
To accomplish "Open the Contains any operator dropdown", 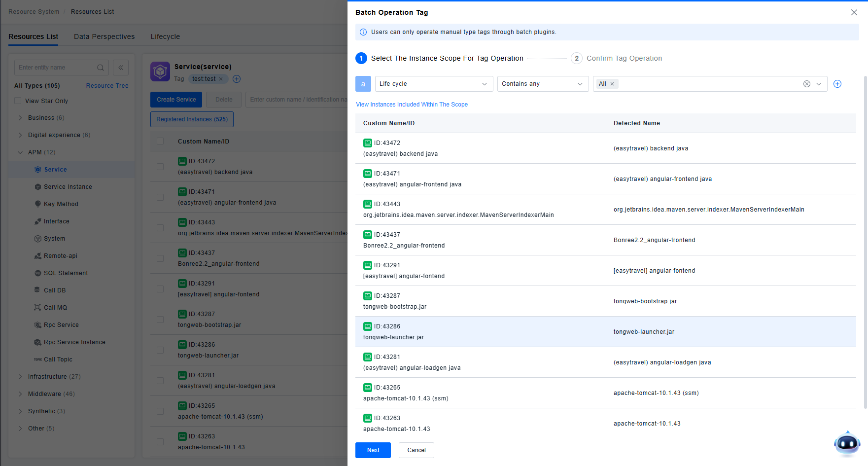I will [542, 84].
